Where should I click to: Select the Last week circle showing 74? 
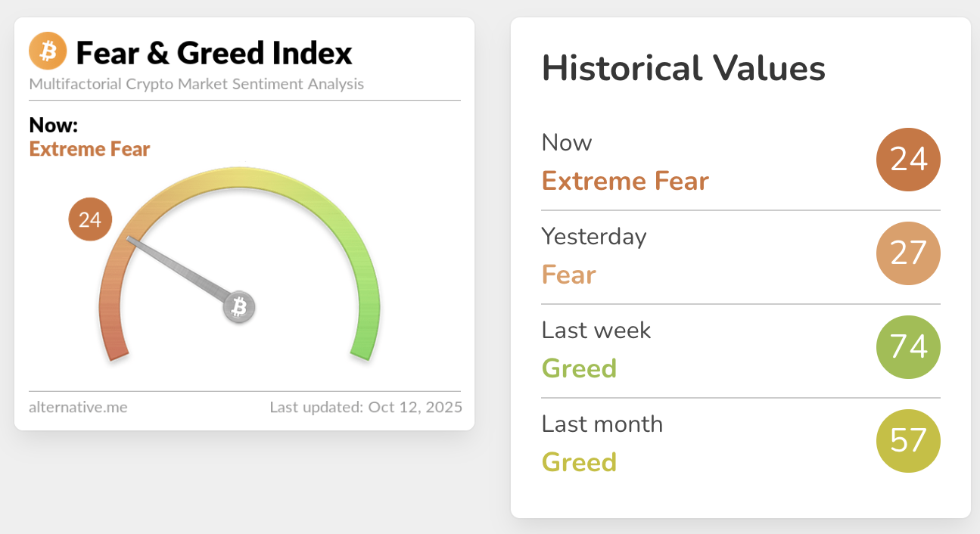(x=908, y=348)
